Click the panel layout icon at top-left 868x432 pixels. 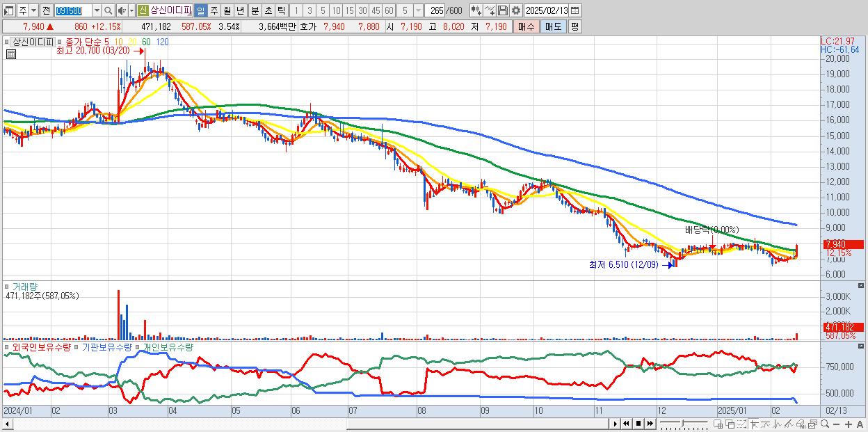pos(8,10)
